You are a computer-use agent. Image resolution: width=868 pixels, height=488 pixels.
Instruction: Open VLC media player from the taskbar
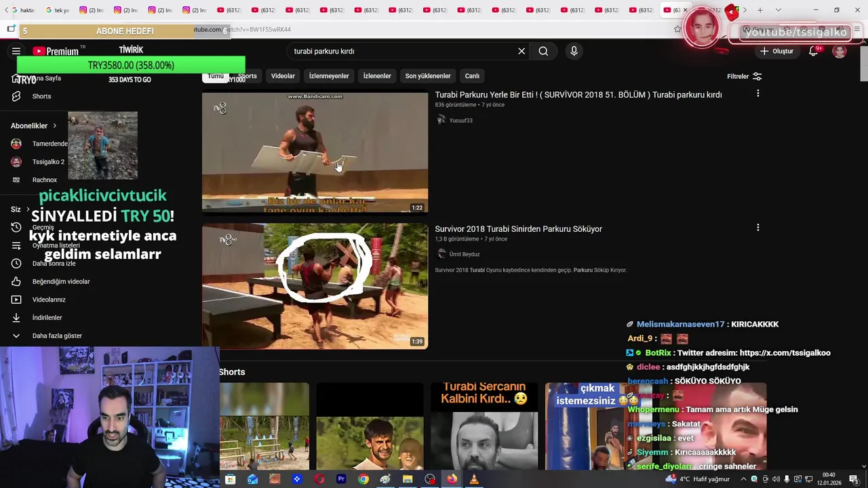coord(474,479)
